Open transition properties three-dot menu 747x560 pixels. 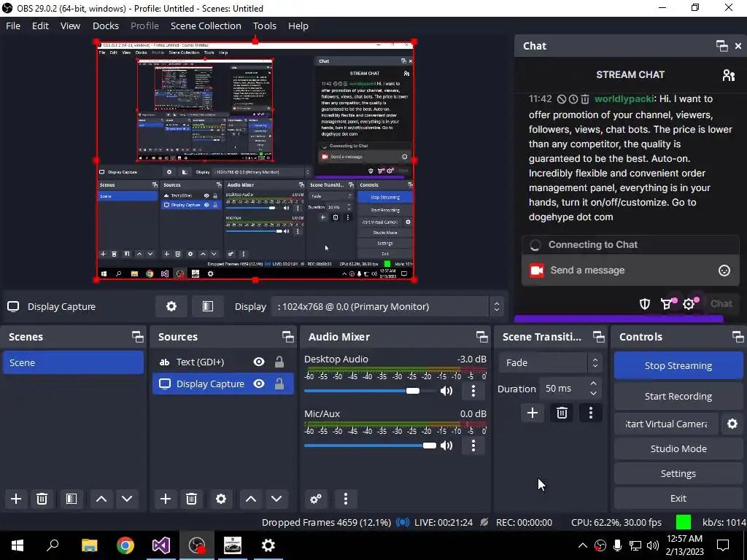coord(591,413)
